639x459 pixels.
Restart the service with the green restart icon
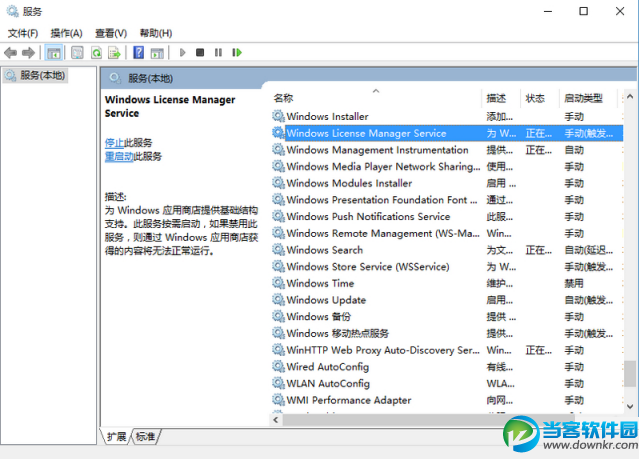(x=237, y=53)
